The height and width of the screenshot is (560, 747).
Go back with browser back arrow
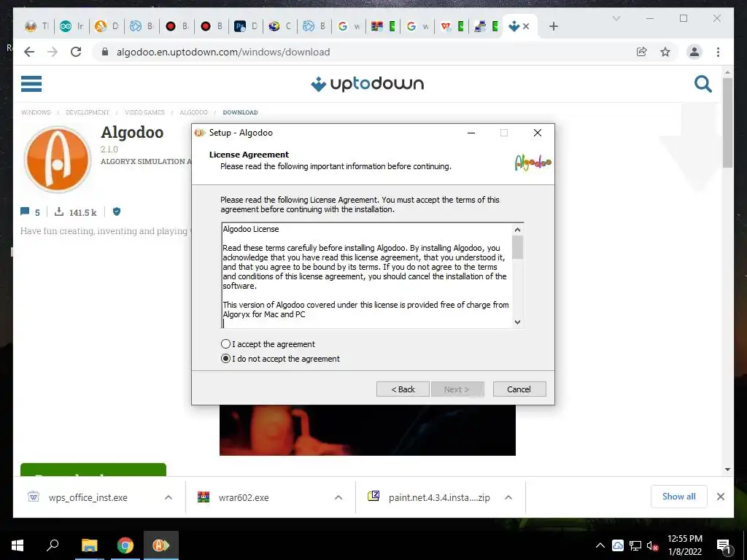[29, 52]
